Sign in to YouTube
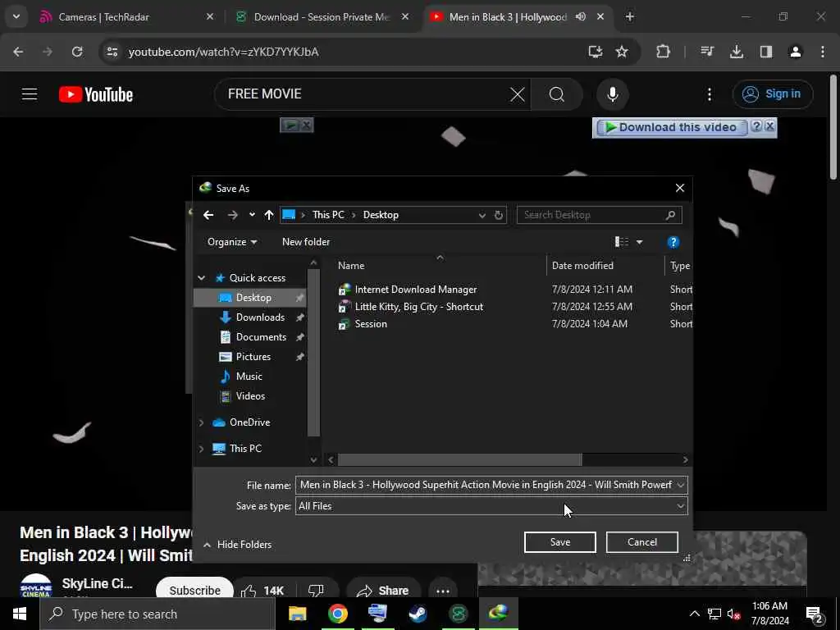The image size is (840, 630). (773, 94)
